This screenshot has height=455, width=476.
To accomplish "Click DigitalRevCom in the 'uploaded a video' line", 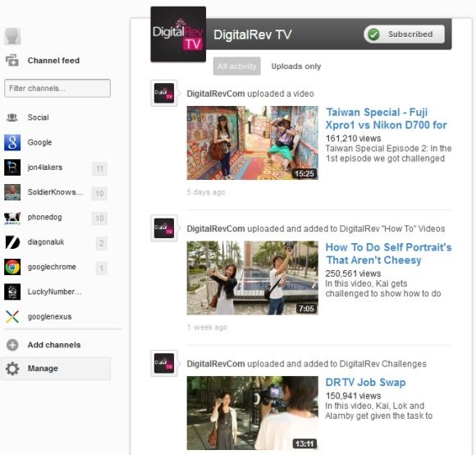I will click(x=216, y=94).
